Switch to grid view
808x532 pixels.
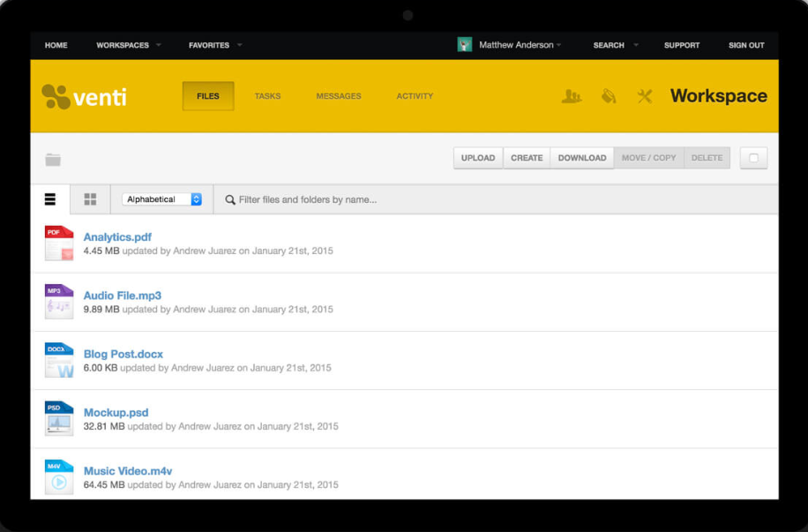click(x=90, y=199)
